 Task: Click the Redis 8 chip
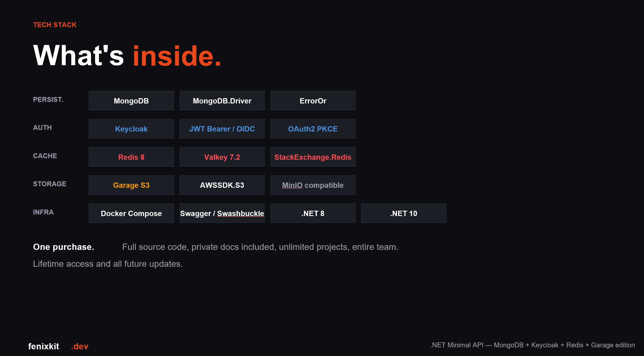(x=131, y=157)
